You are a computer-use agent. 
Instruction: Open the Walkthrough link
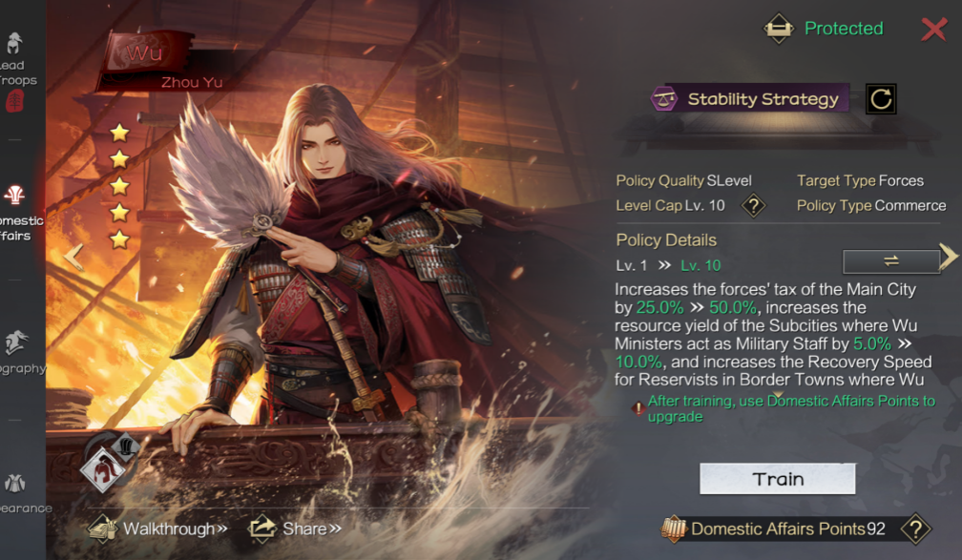point(158,529)
